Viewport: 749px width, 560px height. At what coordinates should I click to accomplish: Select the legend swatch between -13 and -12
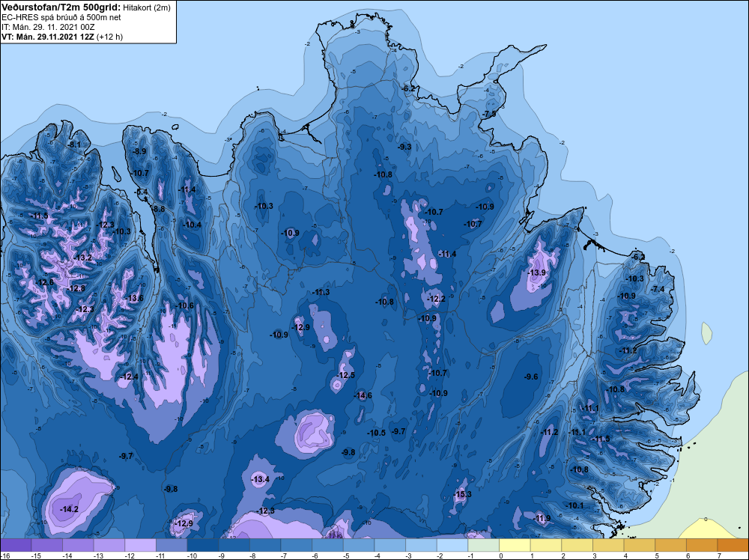pos(109,545)
